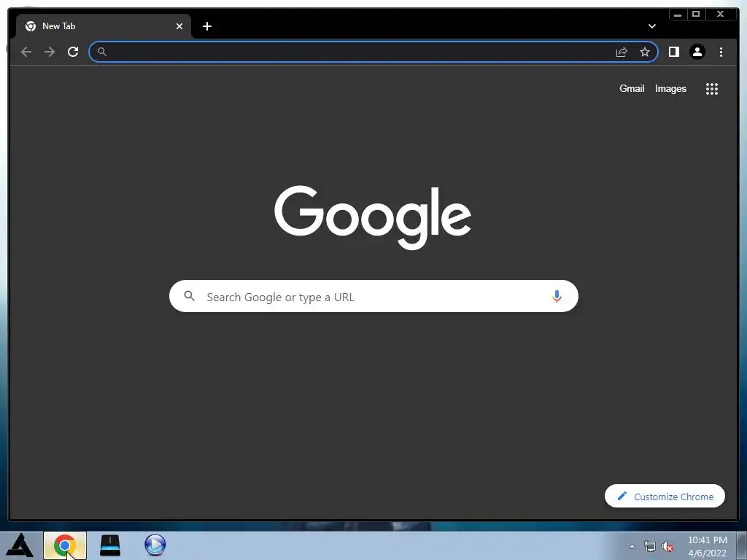The width and height of the screenshot is (747, 560).
Task: Close the New Tab tab
Action: tap(179, 26)
